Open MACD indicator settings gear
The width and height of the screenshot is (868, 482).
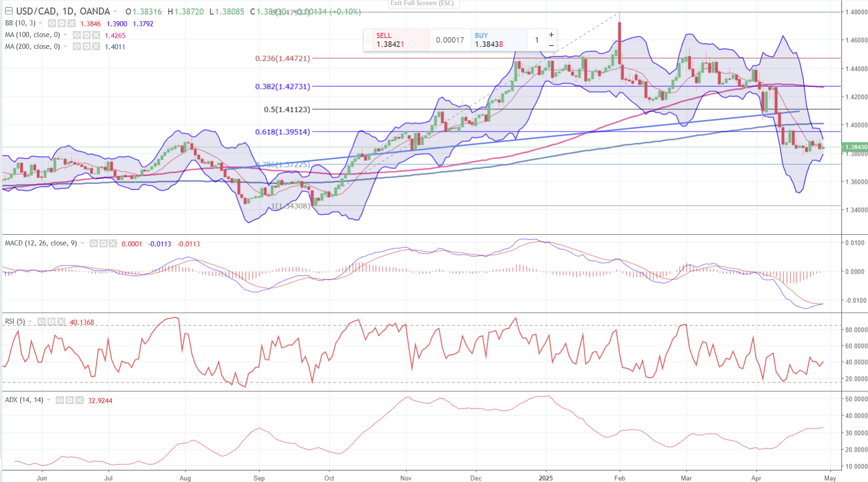pyautogui.click(x=103, y=244)
